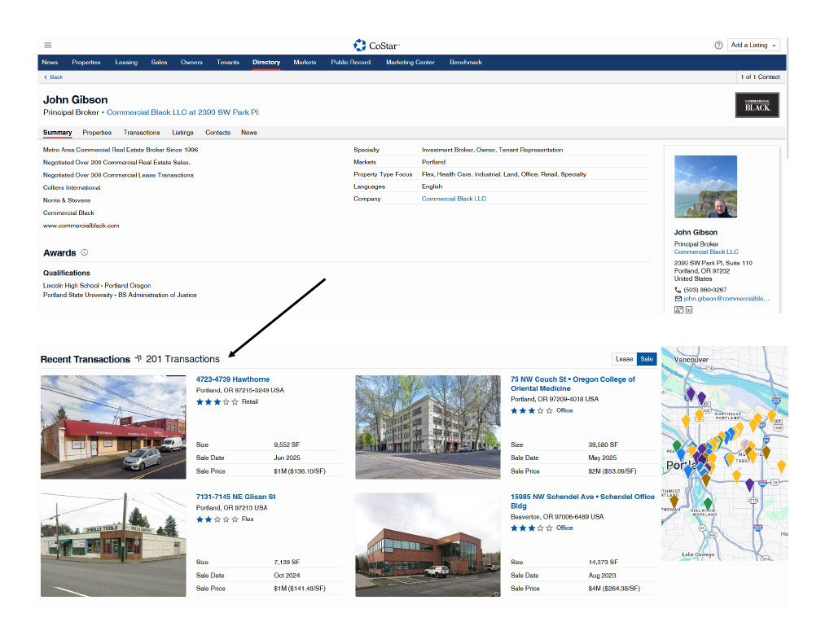The image size is (834, 644).
Task: Open the contact card vCard icon
Action: tap(678, 310)
